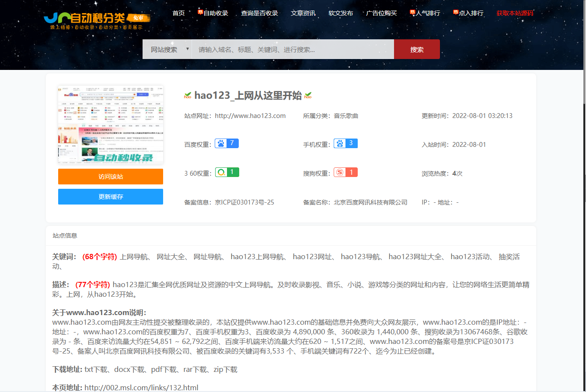Viewport: 586px width, 392px height.
Task: Click the 站点信息 section header
Action: pos(65,236)
